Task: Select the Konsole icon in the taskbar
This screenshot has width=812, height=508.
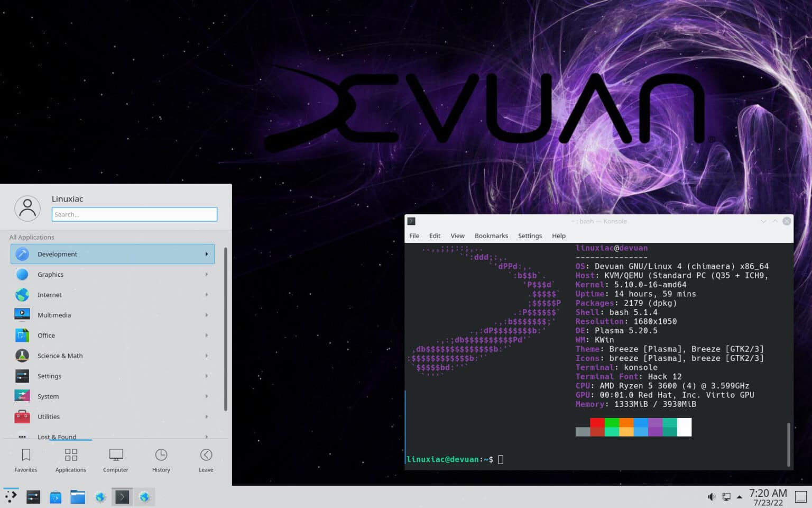Action: tap(122, 496)
